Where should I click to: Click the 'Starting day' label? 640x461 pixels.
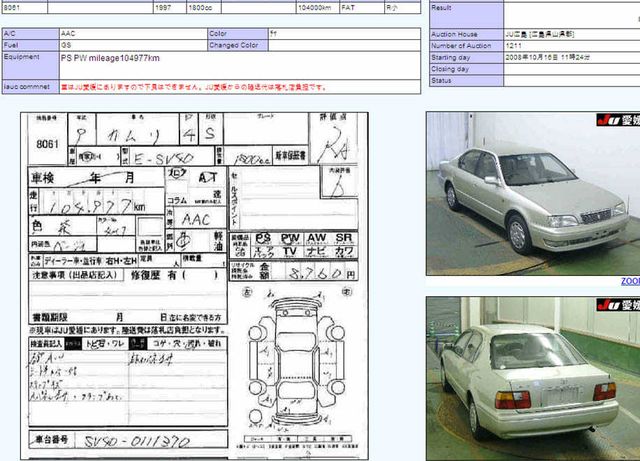[x=451, y=58]
